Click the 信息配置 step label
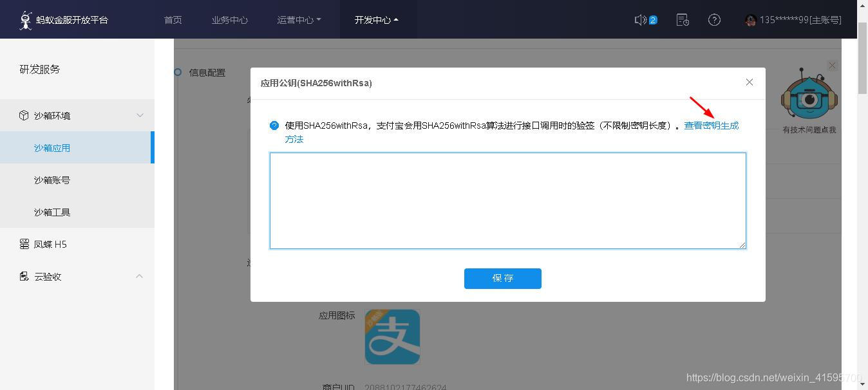 click(x=207, y=73)
